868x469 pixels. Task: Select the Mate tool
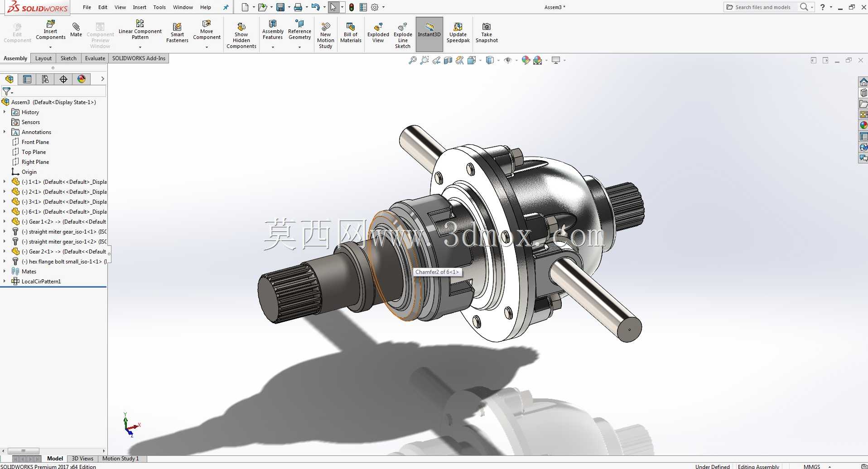pyautogui.click(x=76, y=30)
